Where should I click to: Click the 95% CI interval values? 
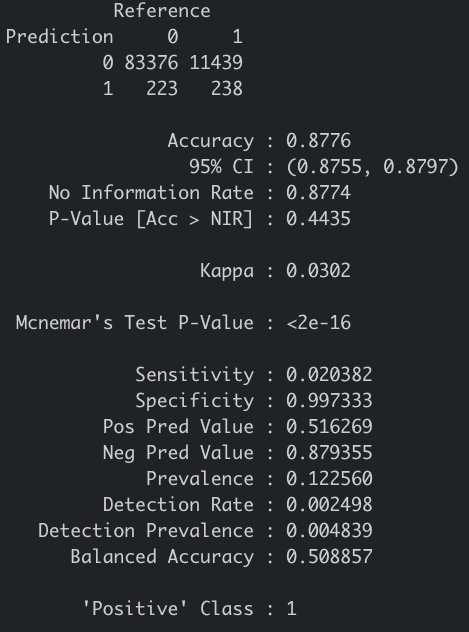point(372,167)
